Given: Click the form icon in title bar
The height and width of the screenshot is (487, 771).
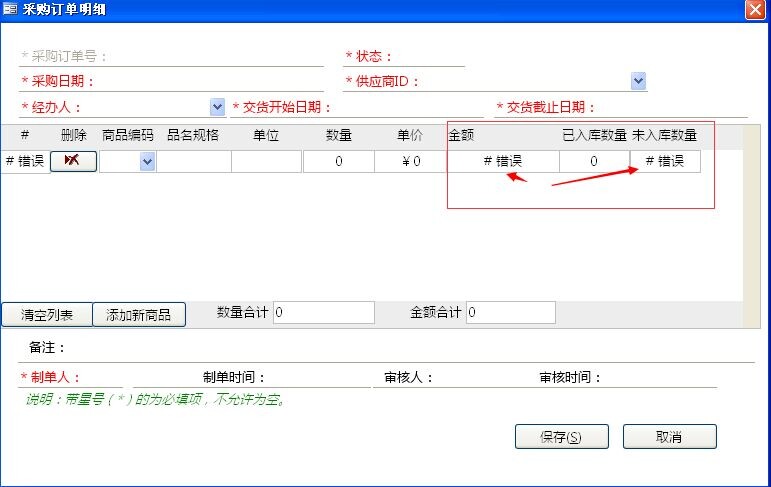Looking at the screenshot, I should point(10,10).
